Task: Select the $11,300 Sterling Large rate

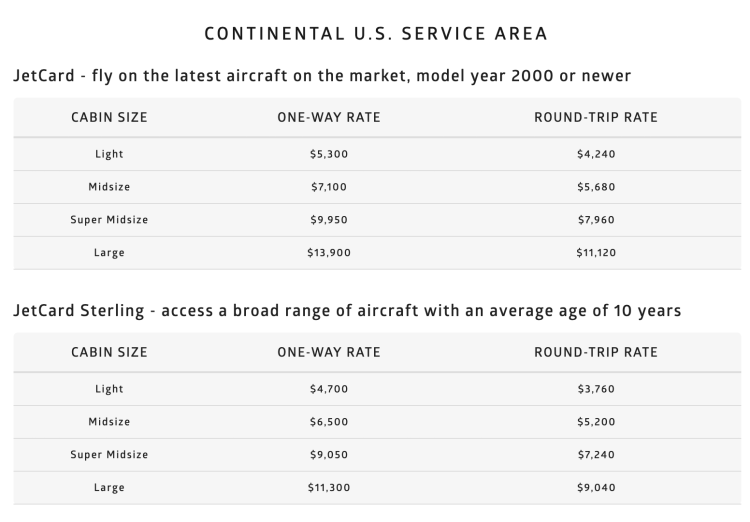Action: (x=328, y=488)
